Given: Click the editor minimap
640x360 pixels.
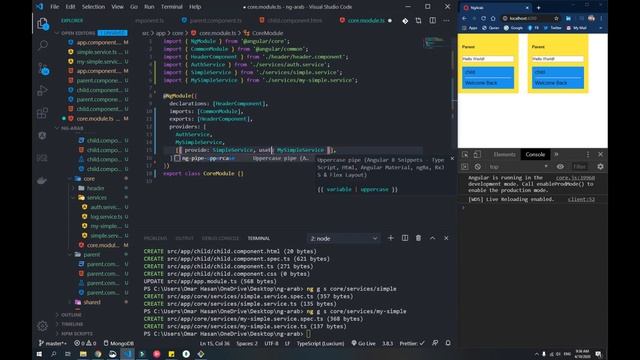Looking at the screenshot, I should 434,43.
